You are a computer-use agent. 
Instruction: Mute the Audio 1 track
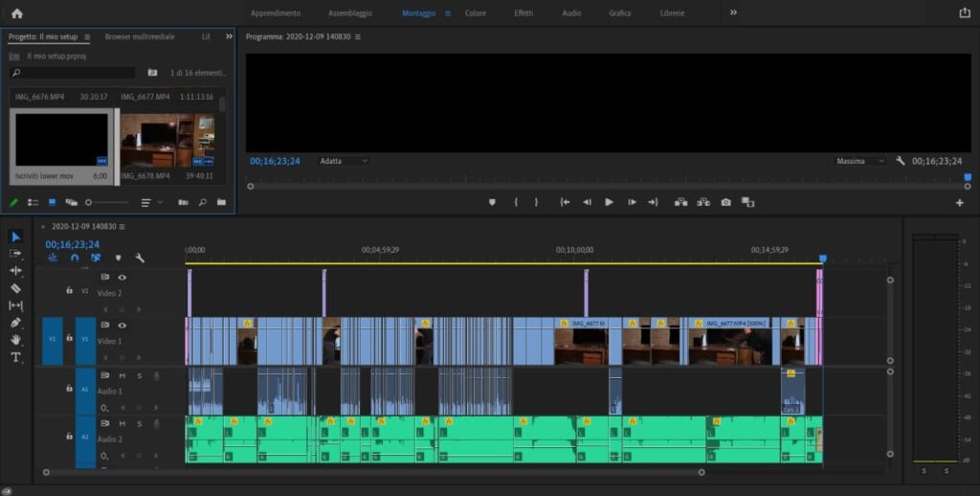coord(122,375)
